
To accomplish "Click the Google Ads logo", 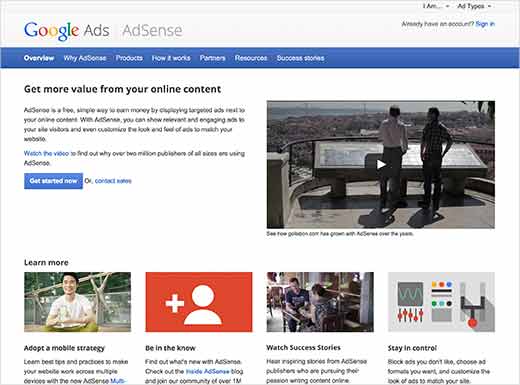I will pyautogui.click(x=67, y=31).
